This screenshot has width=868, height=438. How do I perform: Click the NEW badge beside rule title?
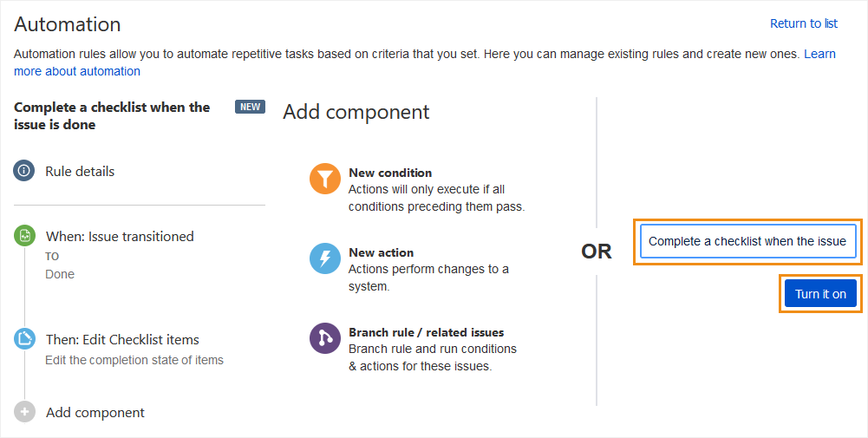coord(250,107)
